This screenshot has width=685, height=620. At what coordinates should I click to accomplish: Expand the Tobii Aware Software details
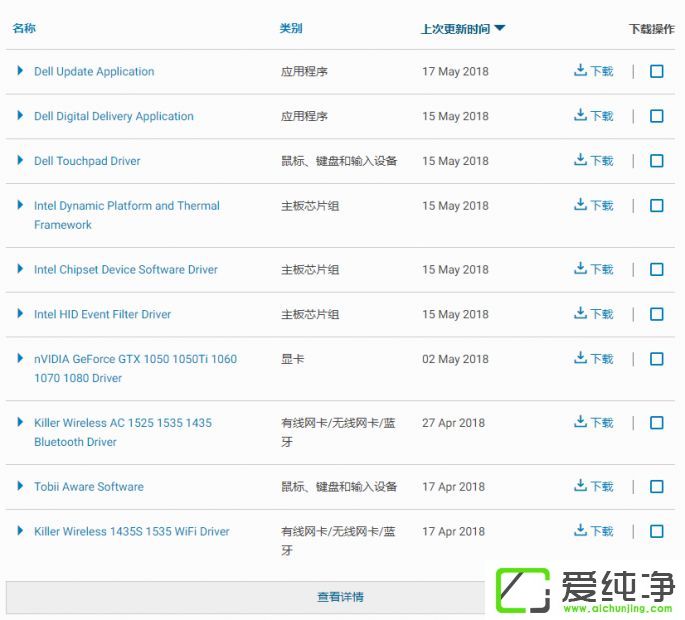click(20, 486)
